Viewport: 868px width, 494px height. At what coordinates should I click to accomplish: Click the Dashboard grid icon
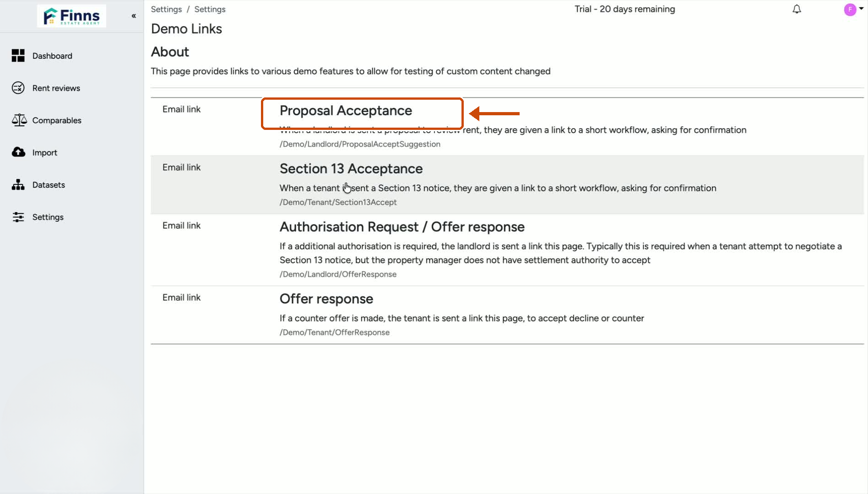point(18,56)
